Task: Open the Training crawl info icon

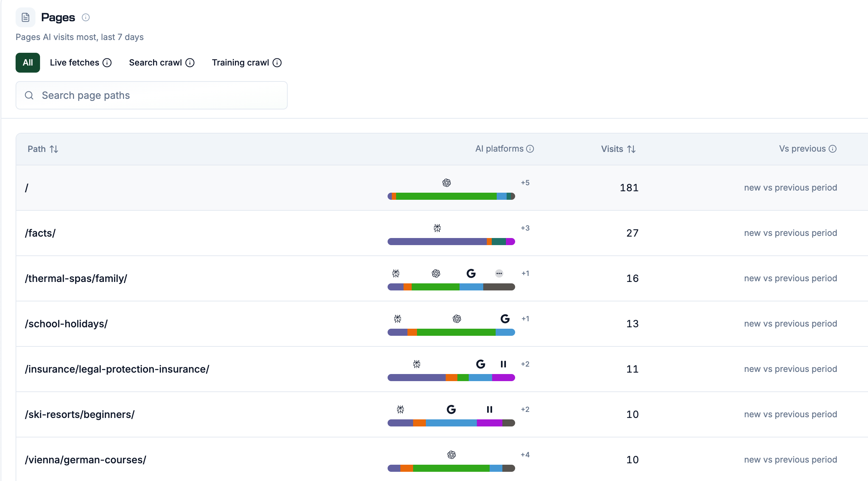Action: click(x=277, y=63)
